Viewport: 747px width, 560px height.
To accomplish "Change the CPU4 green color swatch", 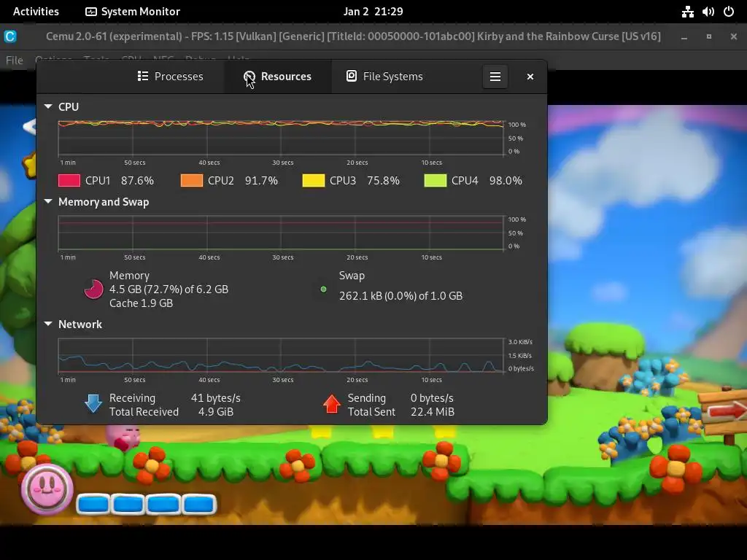I will [x=436, y=181].
